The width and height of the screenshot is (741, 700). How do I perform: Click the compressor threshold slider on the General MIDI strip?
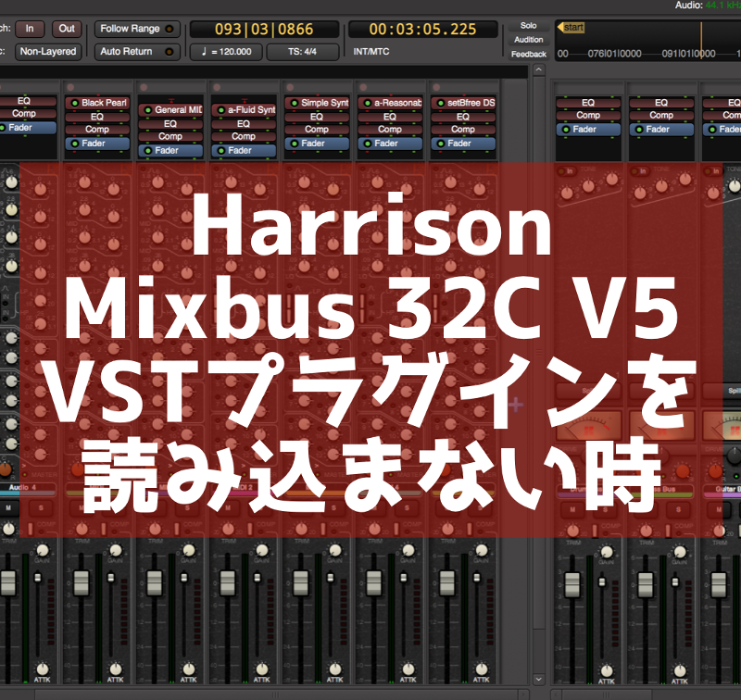[x=184, y=578]
